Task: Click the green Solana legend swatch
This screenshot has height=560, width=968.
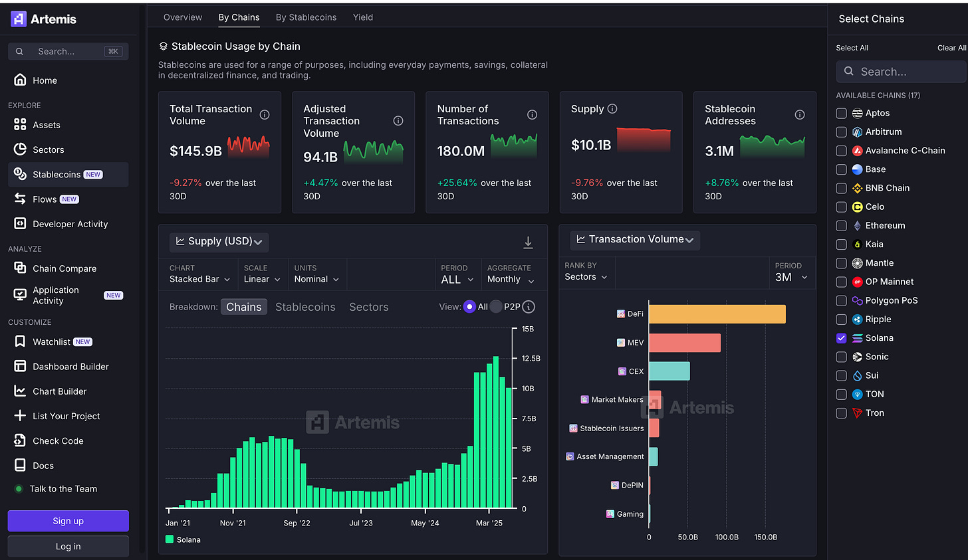Action: click(x=170, y=539)
